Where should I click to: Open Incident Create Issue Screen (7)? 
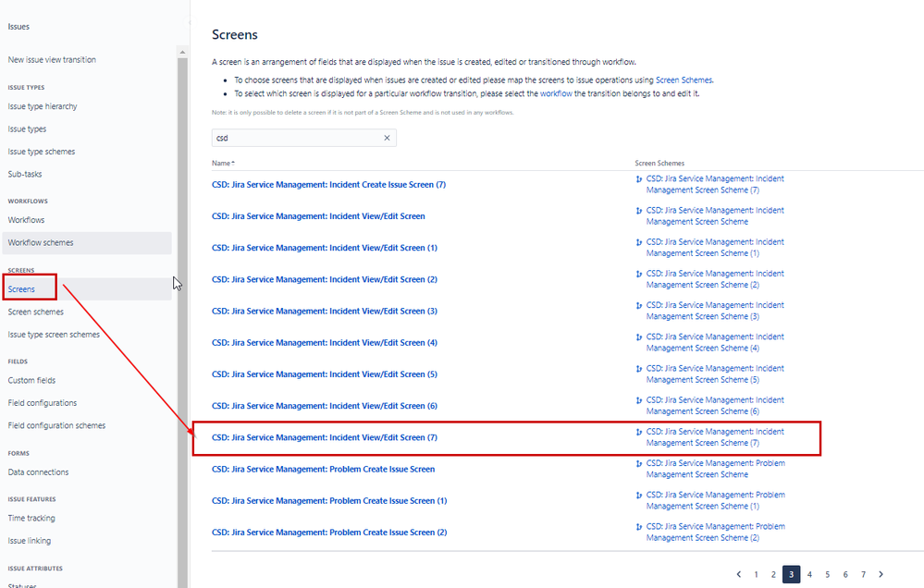pyautogui.click(x=329, y=184)
